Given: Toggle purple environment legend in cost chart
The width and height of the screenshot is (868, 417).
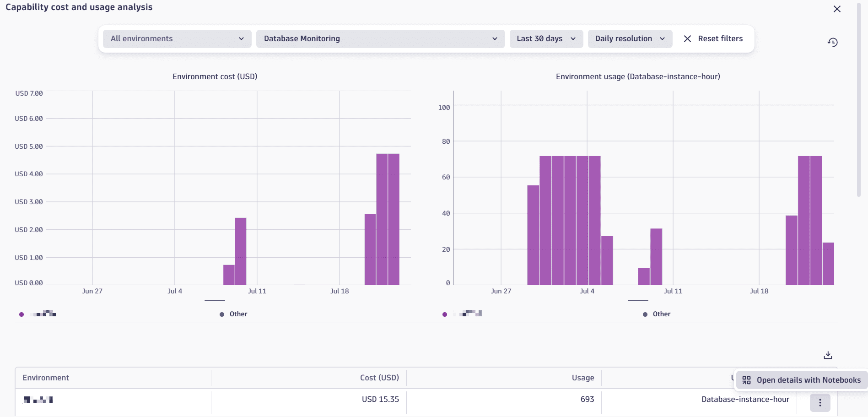Looking at the screenshot, I should [38, 314].
